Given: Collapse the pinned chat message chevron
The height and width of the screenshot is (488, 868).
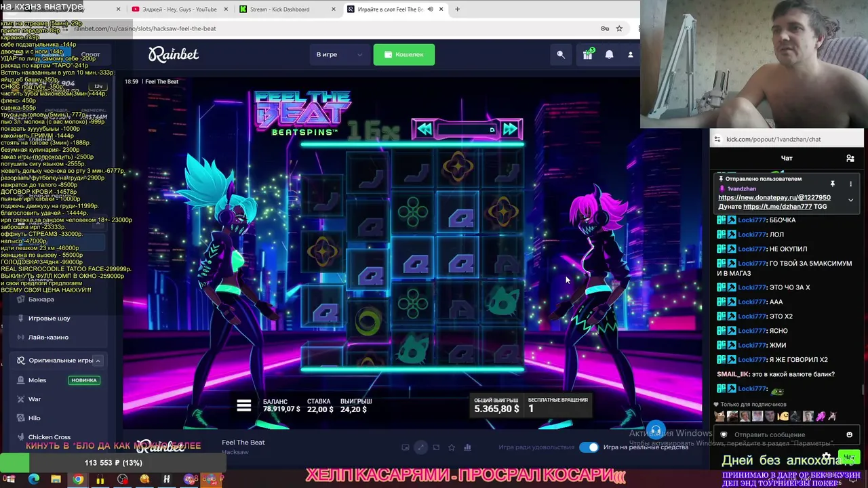Looking at the screenshot, I should (x=850, y=200).
